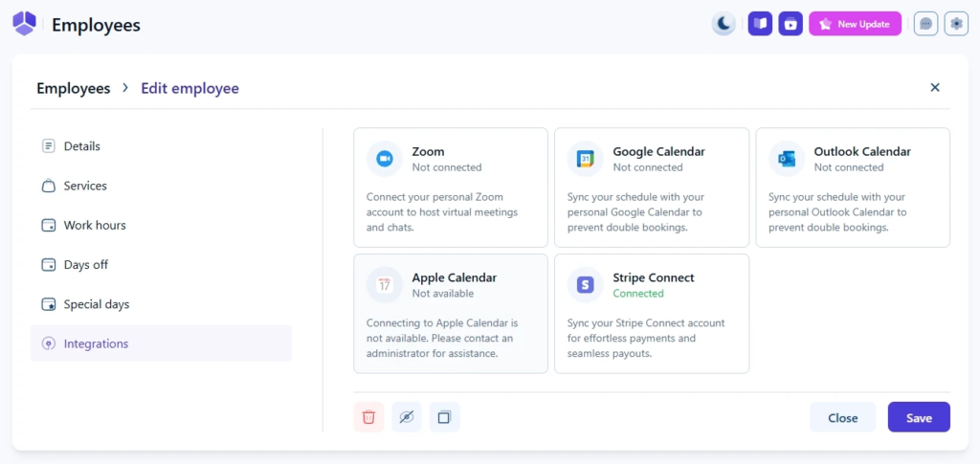Screen dimensions: 980x464
Task: Click the Employees breadcrumb link
Action: click(x=74, y=88)
